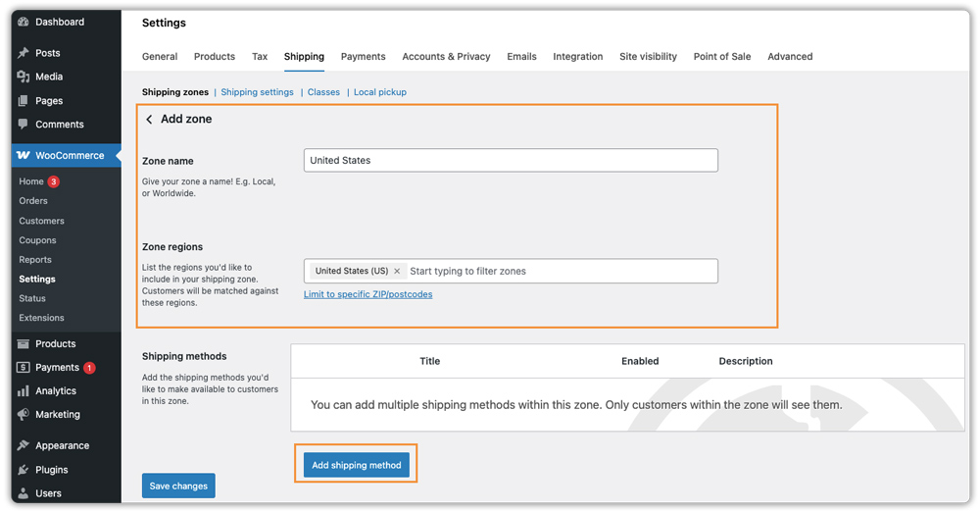Open Accounts & Privacy tab
The width and height of the screenshot is (980, 513).
(446, 56)
